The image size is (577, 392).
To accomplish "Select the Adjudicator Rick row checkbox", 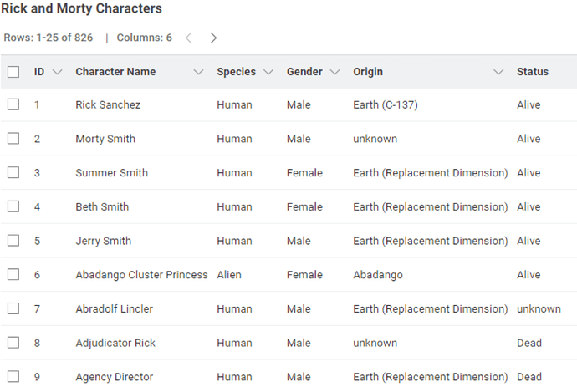I will (x=13, y=343).
